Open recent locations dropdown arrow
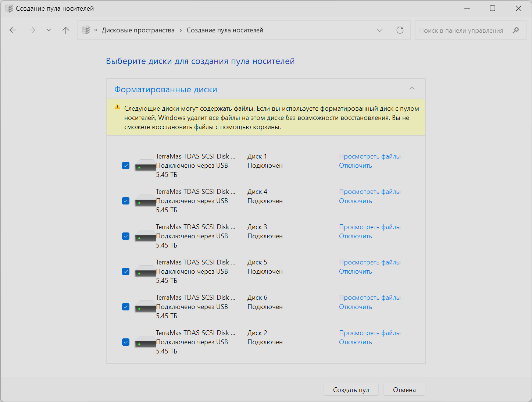 (x=49, y=30)
